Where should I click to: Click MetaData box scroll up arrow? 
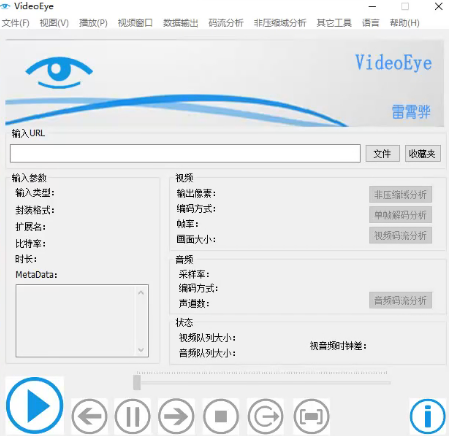pyautogui.click(x=141, y=293)
